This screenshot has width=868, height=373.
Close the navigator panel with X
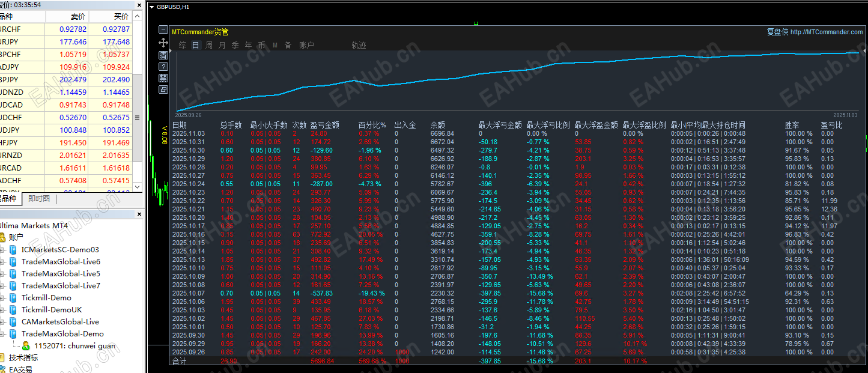[140, 213]
